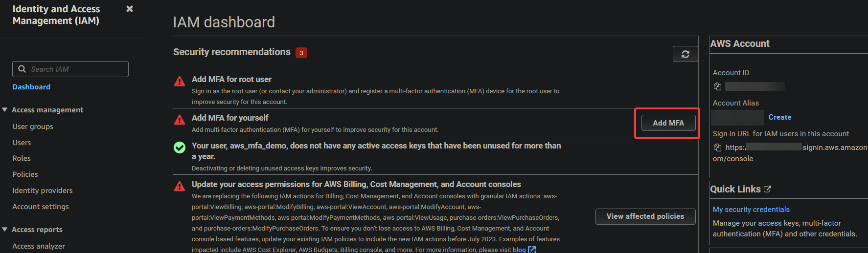Click the Add MFA button
This screenshot has width=868, height=253.
coord(668,123)
